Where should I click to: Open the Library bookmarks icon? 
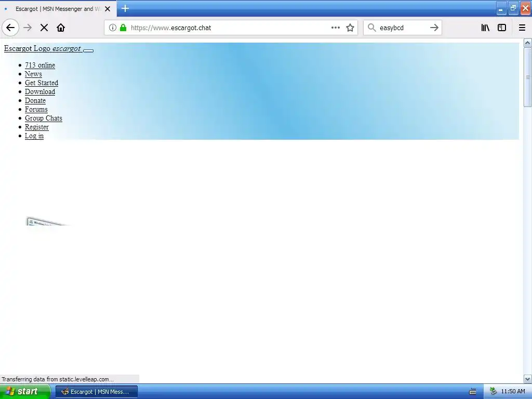(485, 28)
